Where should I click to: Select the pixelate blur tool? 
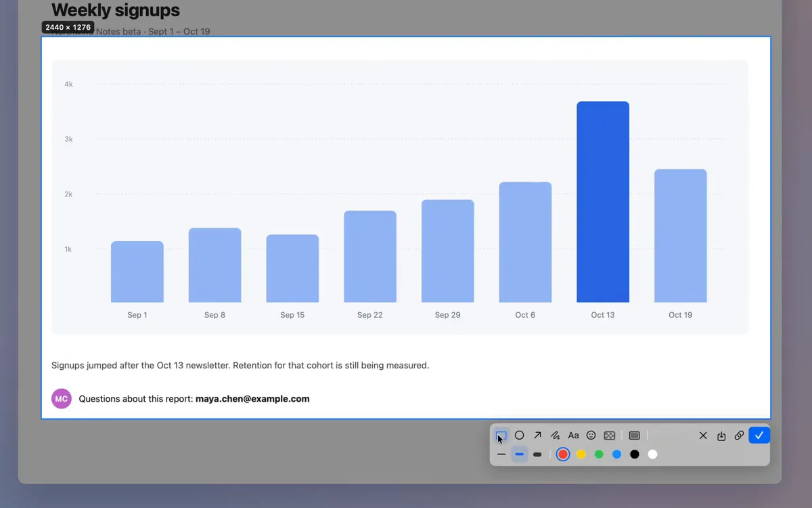click(x=609, y=436)
